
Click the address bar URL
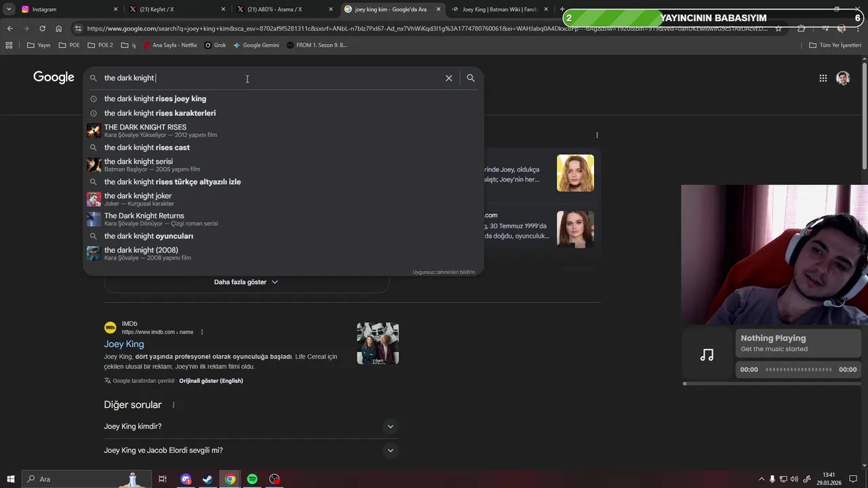[x=427, y=28]
